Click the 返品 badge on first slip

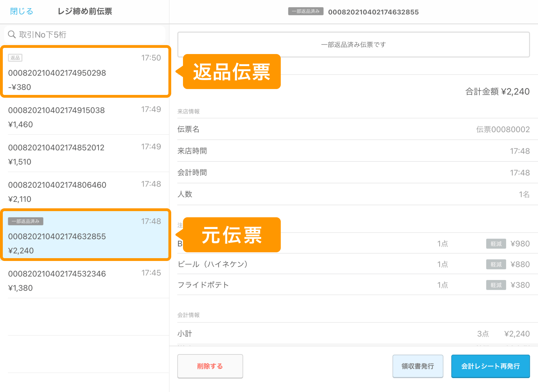(x=15, y=58)
